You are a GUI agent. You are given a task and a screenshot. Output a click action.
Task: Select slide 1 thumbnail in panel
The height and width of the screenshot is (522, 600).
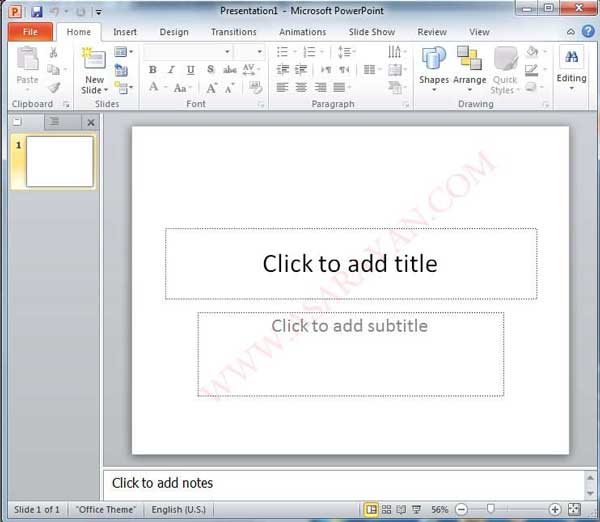coord(59,162)
